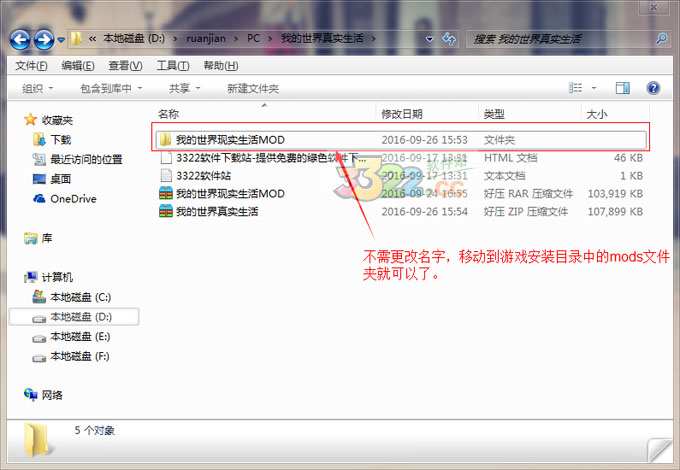
Task: Open 下载 in the favorites list
Action: (x=60, y=140)
